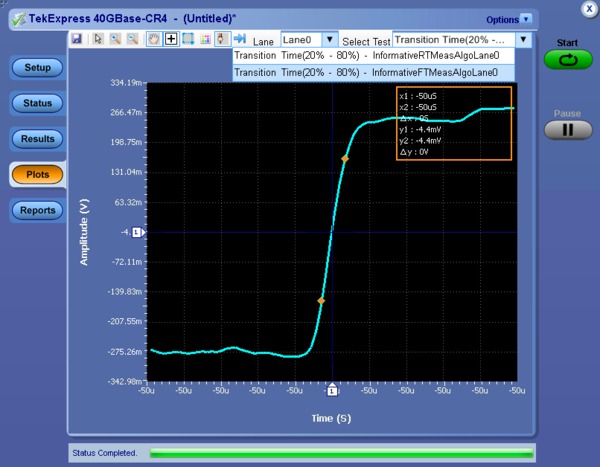This screenshot has width=600, height=467.
Task: Click the blue right-arrow toolbar icon
Action: coord(240,39)
